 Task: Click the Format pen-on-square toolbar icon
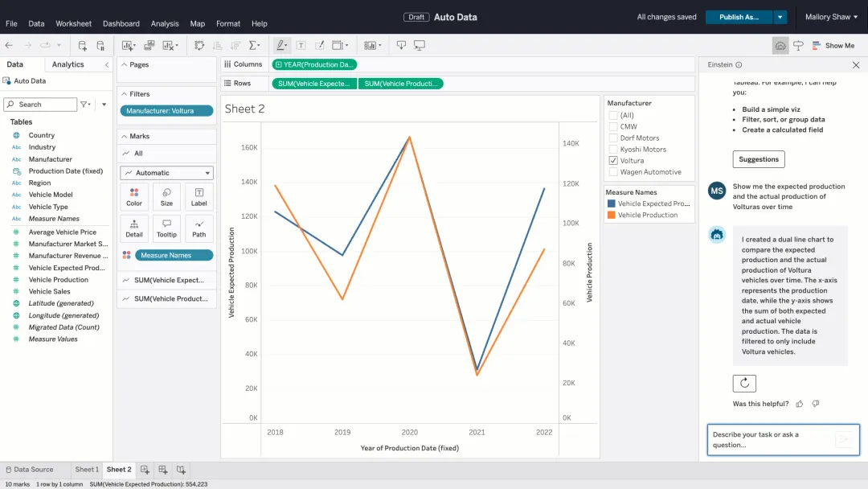[x=319, y=45]
